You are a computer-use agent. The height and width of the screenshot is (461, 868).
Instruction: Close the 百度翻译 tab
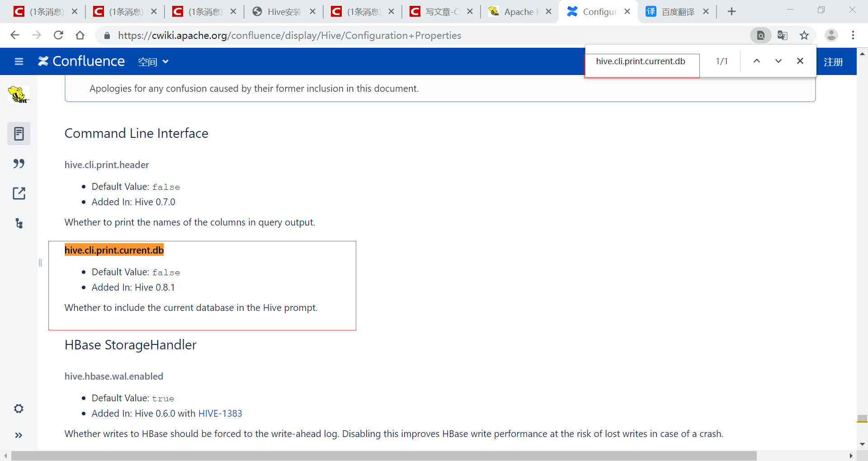click(x=706, y=12)
